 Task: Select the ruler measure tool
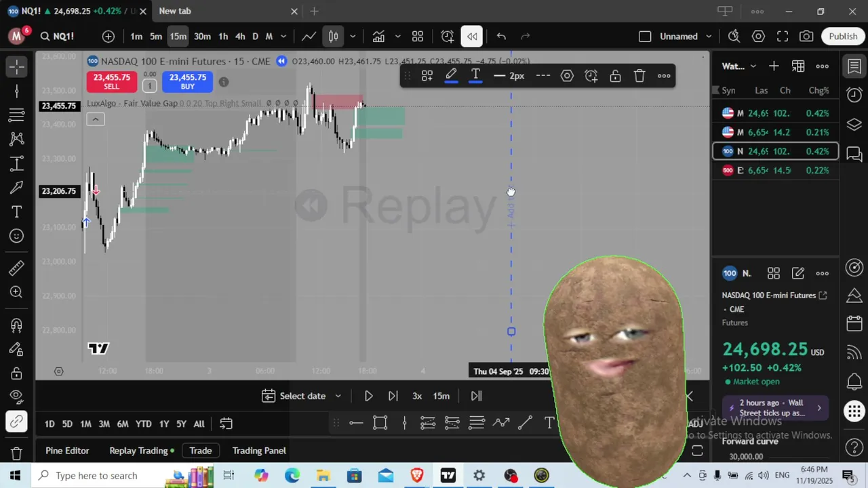pyautogui.click(x=17, y=268)
